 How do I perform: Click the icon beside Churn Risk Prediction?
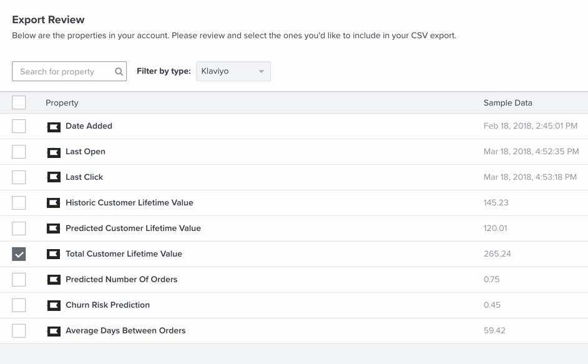pos(54,305)
